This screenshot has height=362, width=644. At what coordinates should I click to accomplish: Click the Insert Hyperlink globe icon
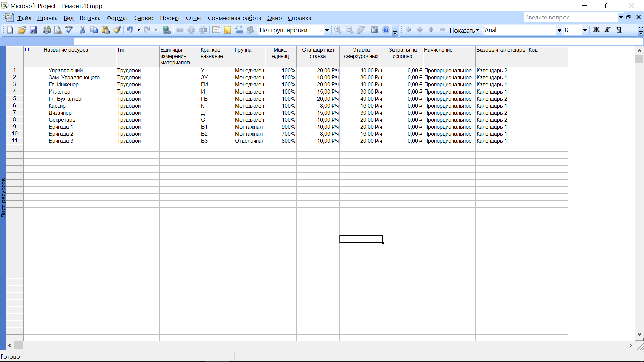pyautogui.click(x=166, y=30)
